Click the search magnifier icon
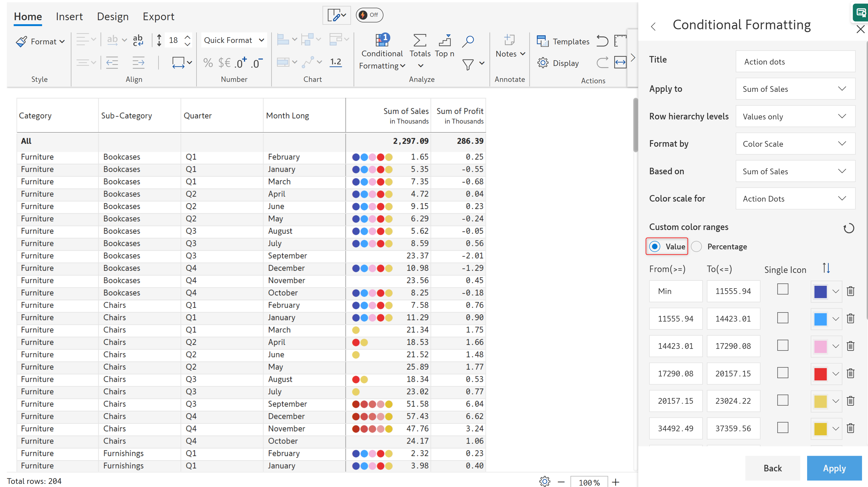The image size is (868, 487). [x=468, y=41]
